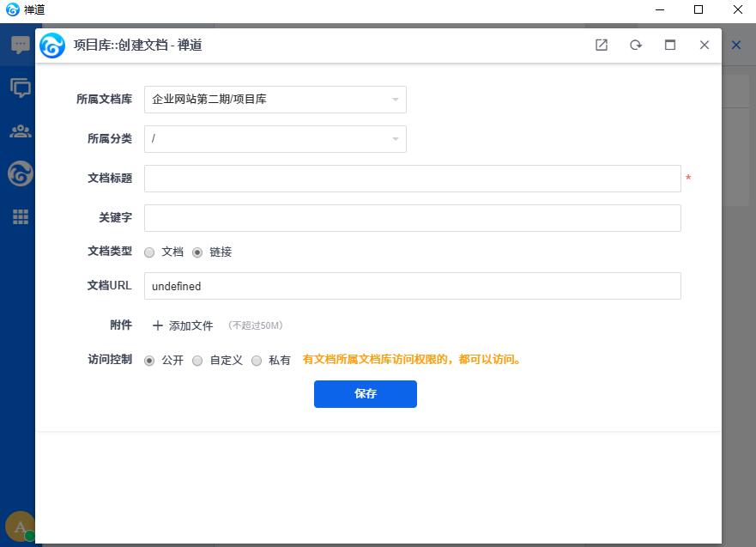Focus the 文档标题 title input field

click(x=412, y=179)
